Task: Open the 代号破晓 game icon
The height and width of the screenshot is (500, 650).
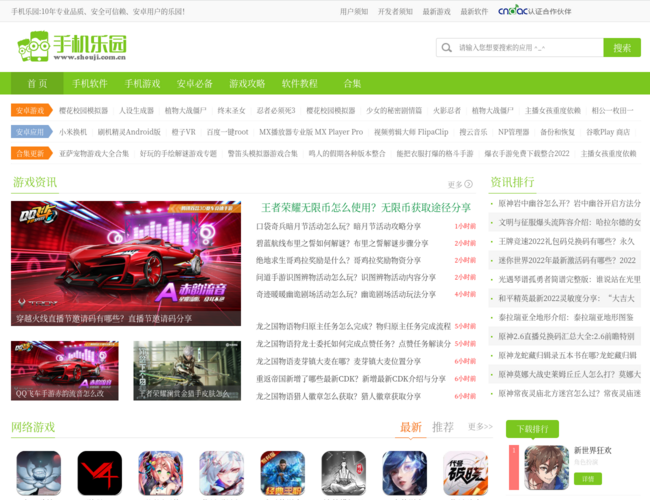Action: tap(465, 473)
